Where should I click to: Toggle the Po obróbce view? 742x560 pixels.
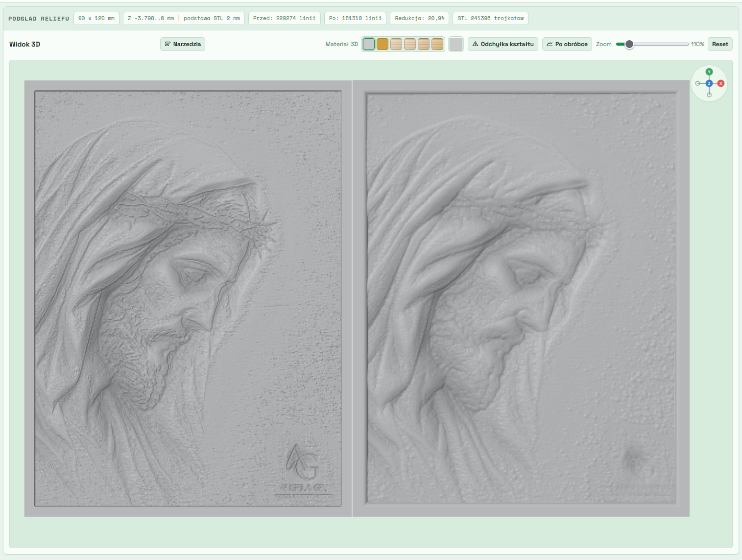tap(567, 44)
